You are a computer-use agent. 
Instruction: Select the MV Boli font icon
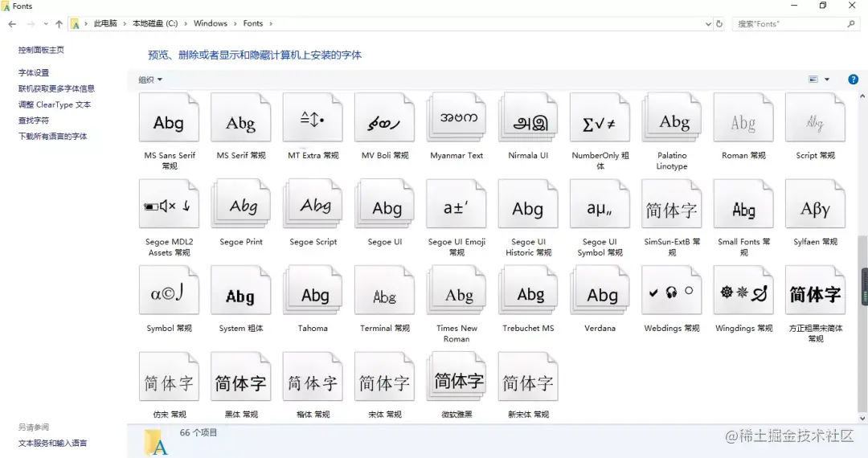pos(384,117)
